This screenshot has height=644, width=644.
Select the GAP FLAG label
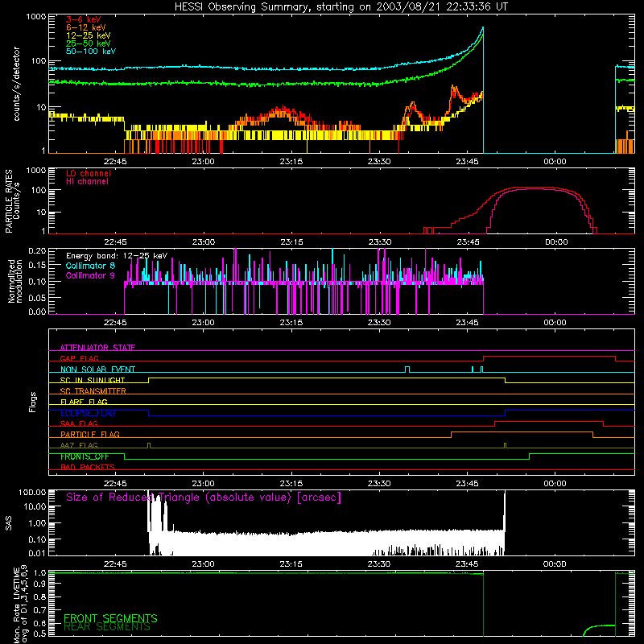tap(79, 358)
